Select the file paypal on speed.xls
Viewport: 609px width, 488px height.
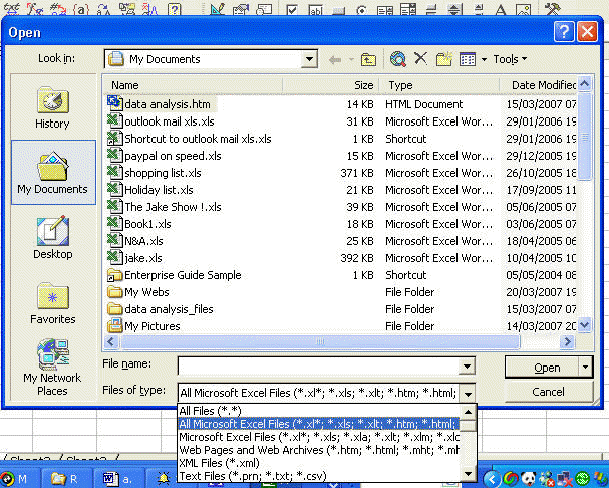tap(173, 156)
